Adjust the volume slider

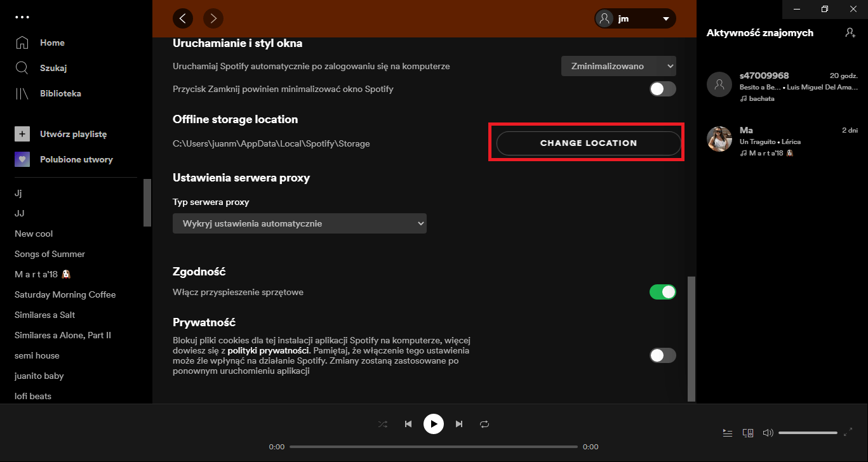point(808,433)
